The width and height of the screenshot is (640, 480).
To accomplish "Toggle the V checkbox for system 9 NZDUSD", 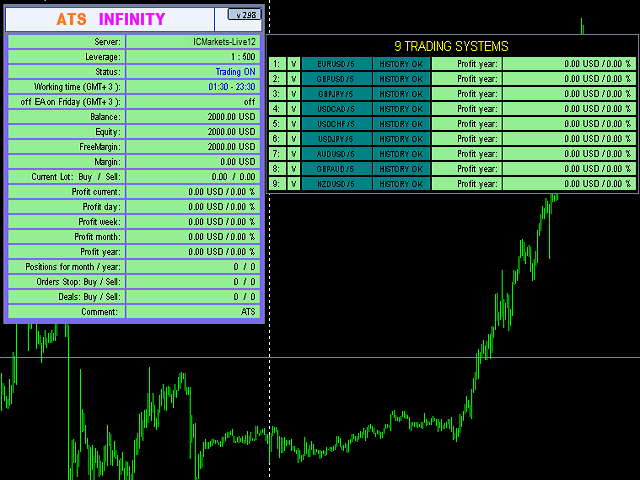I will (293, 184).
